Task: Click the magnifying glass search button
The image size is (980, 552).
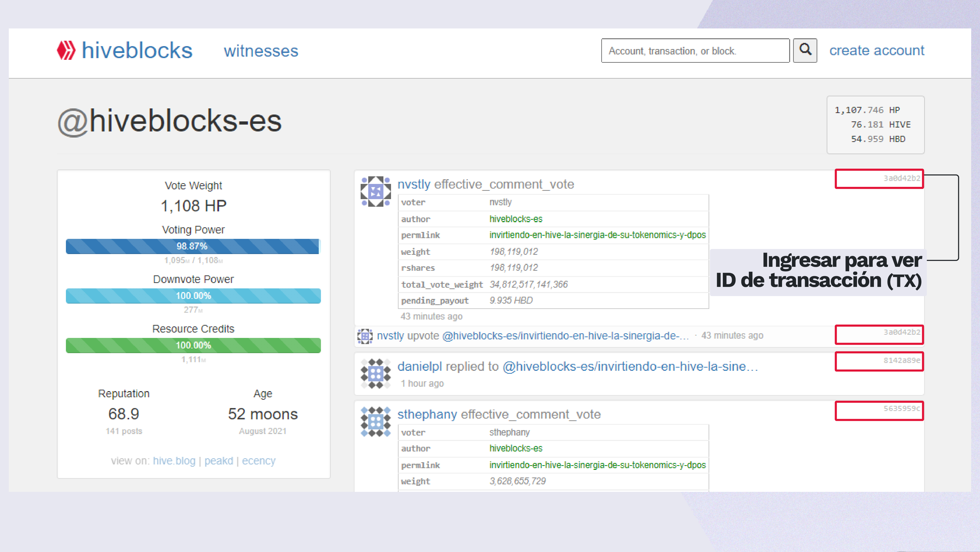Action: [805, 50]
